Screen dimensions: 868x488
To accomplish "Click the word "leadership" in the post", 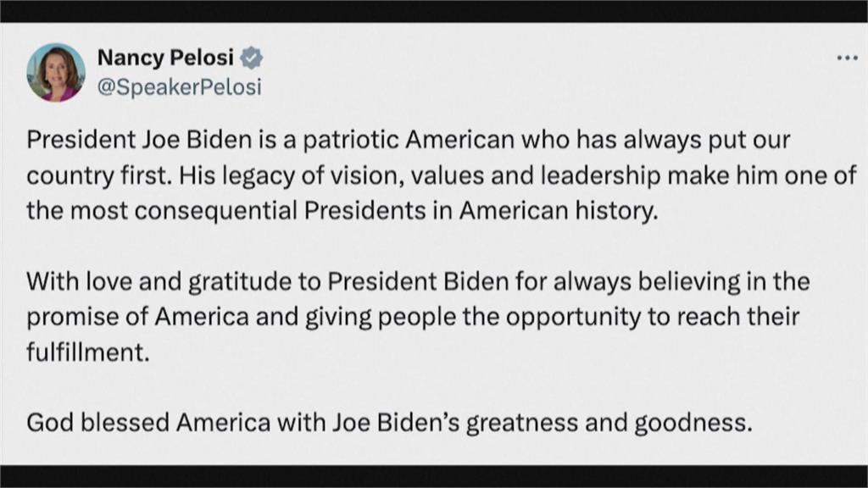I will pyautogui.click(x=601, y=176).
